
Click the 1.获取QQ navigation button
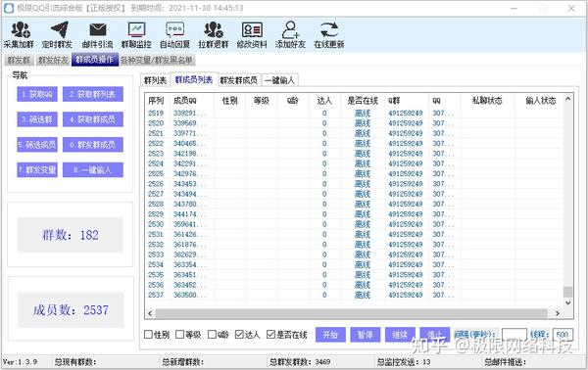[x=37, y=94]
